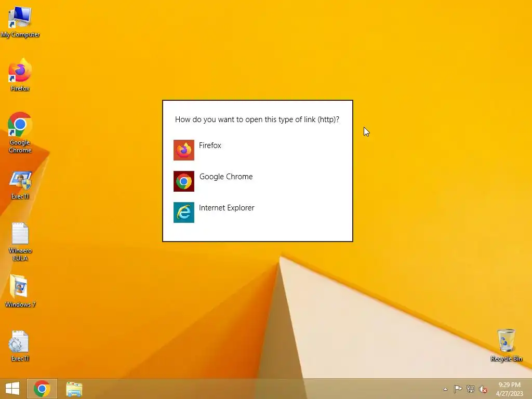The height and width of the screenshot is (399, 532).
Task: Select Firefox desktop shortcut
Action: (20, 75)
